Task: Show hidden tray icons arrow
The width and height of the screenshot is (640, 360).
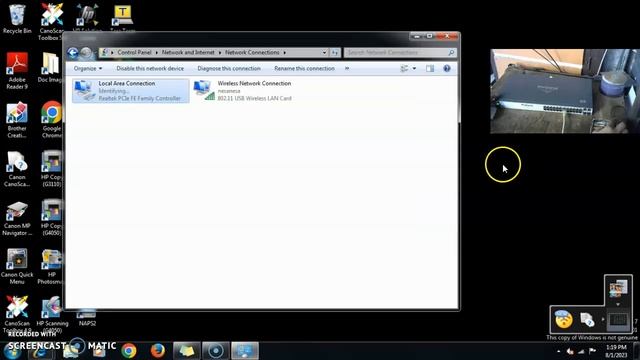Action: (x=558, y=351)
